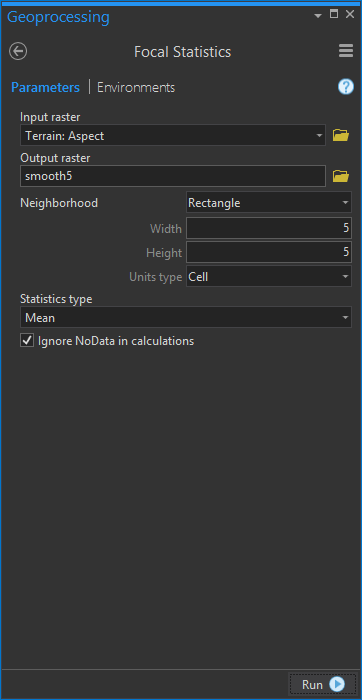Open the blue help icon
This screenshot has width=362, height=700.
pos(345,87)
